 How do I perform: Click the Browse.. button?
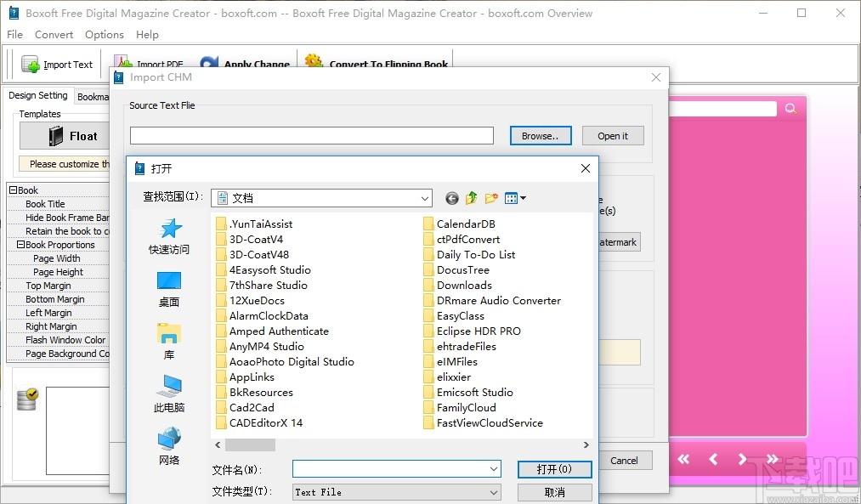[x=541, y=136]
